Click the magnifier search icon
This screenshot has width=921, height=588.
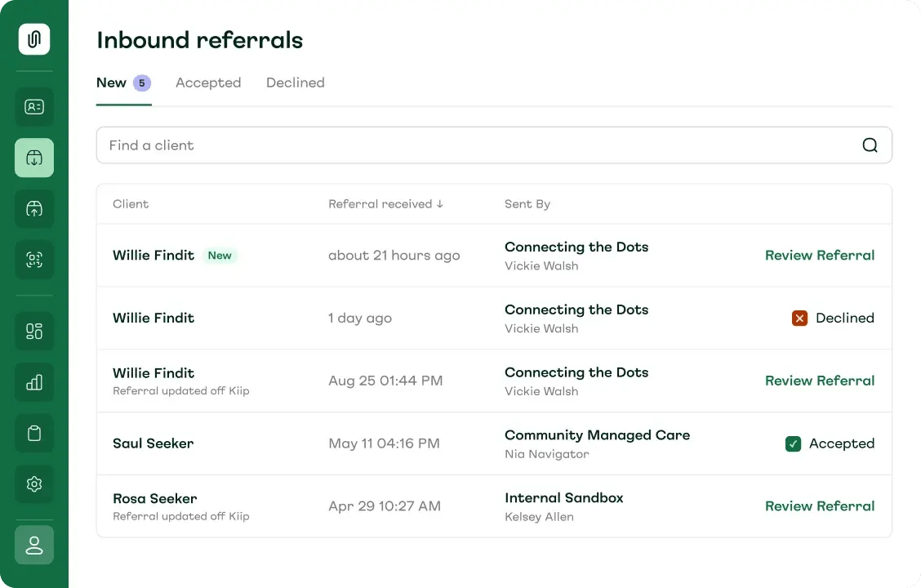coord(870,145)
